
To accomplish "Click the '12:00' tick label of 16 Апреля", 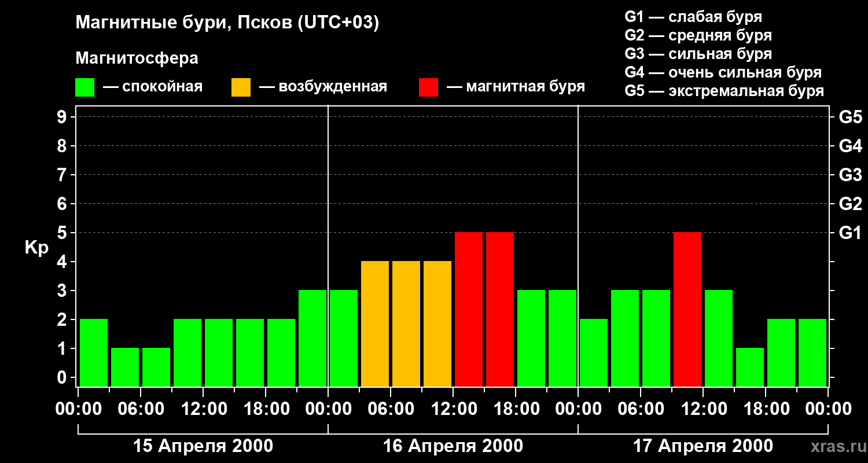I will coord(453,409).
